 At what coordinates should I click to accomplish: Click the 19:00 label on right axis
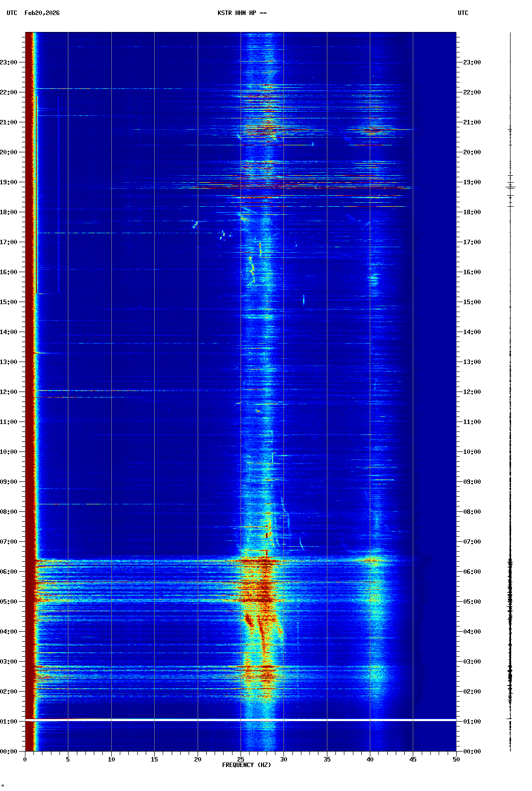click(472, 182)
